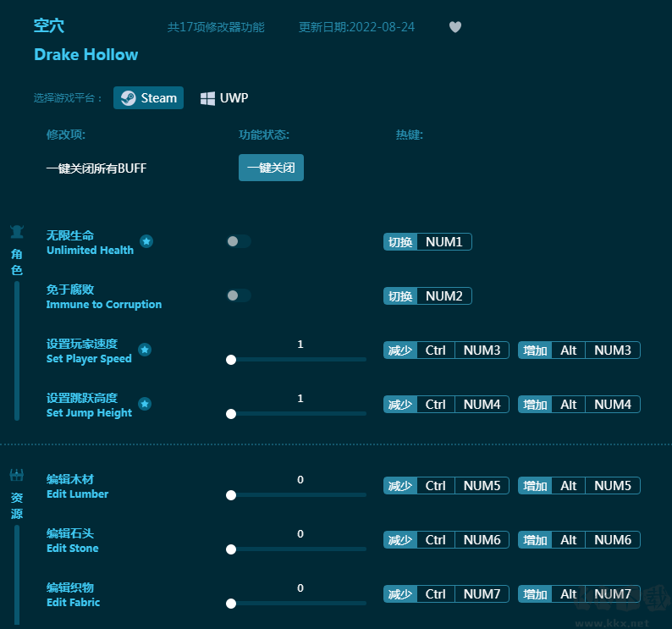Image resolution: width=672 pixels, height=629 pixels.
Task: Turn on Immune to Corruption toggle
Action: [239, 296]
